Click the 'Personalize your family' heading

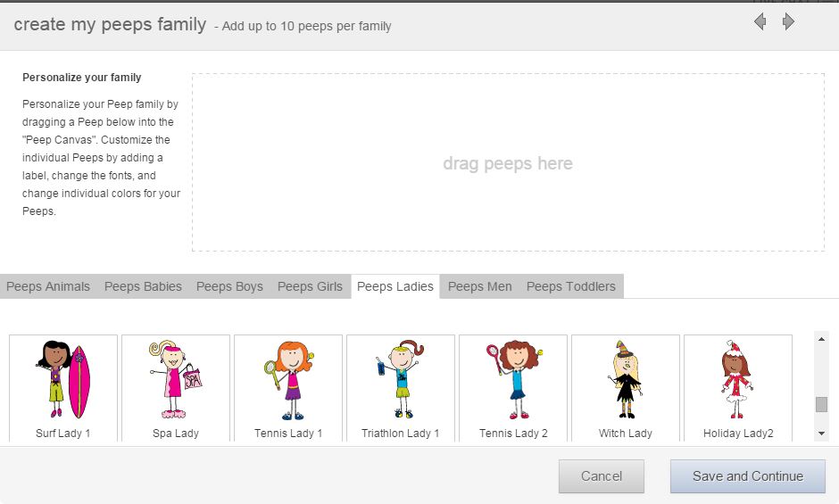(x=82, y=78)
